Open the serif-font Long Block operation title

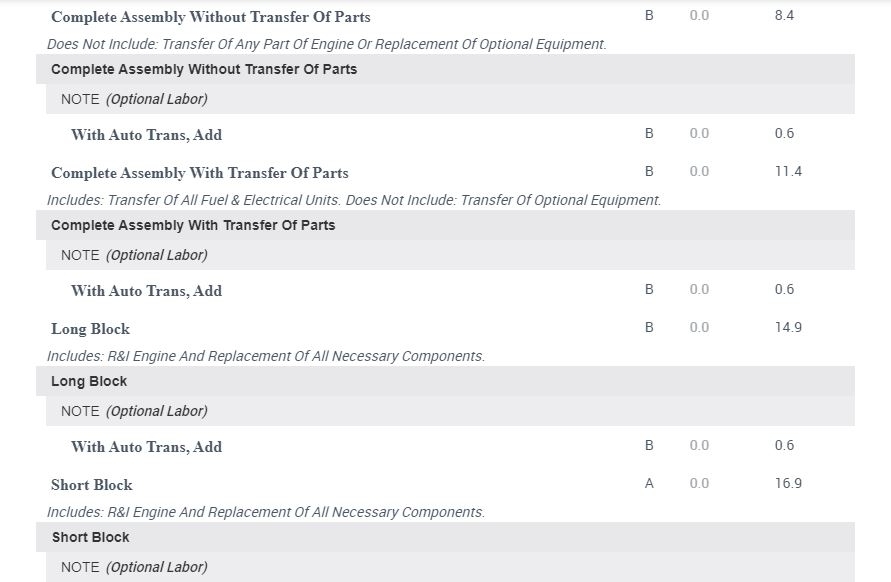[90, 329]
